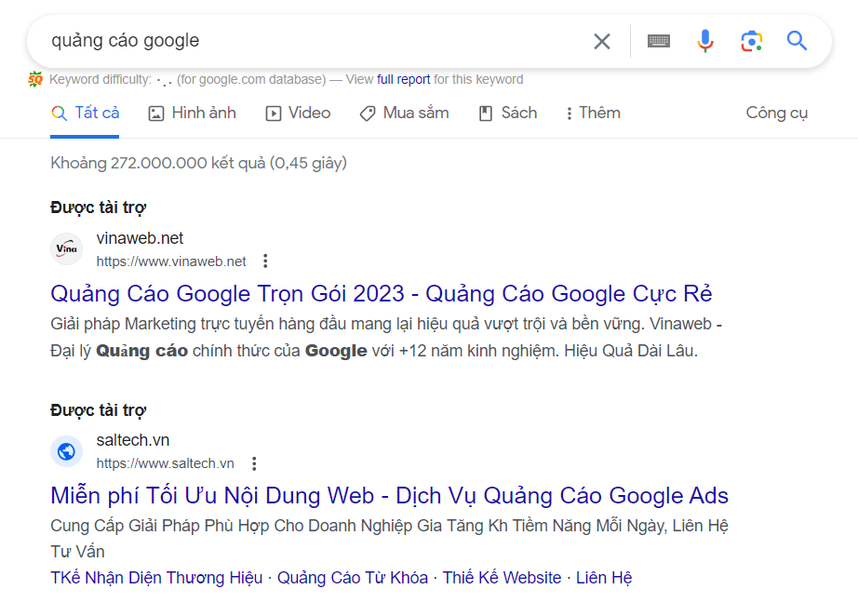Click inside the quảng cáo google search field
The height and width of the screenshot is (616, 858).
pyautogui.click(x=317, y=41)
